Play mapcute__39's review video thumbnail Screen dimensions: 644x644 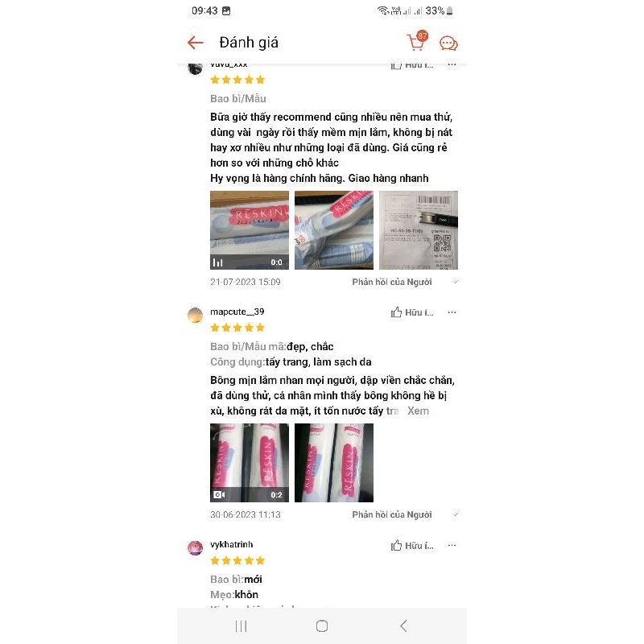click(x=250, y=463)
